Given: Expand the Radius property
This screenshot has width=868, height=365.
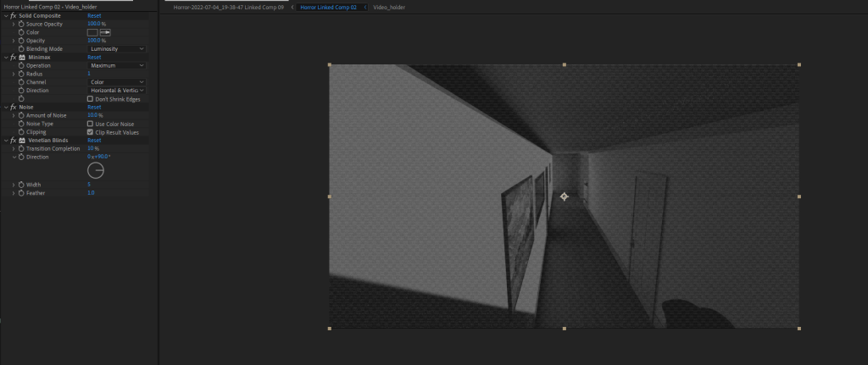Looking at the screenshot, I should click(14, 75).
